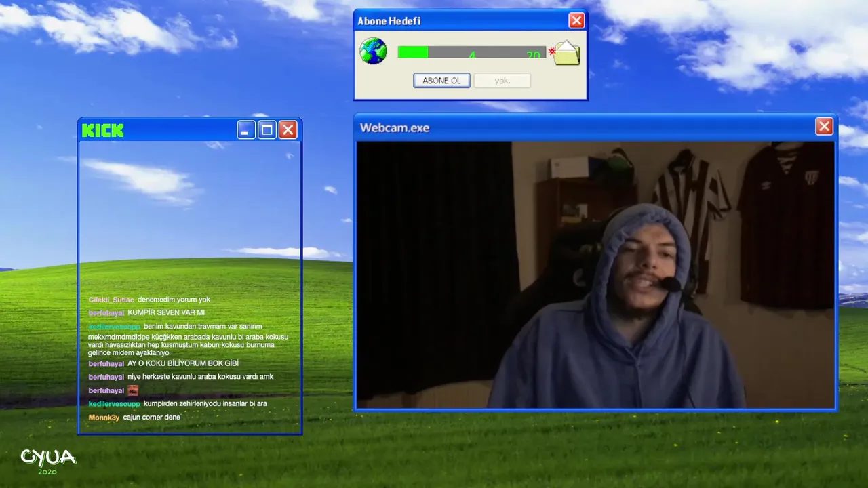Click username Monnk3y in chat
Image resolution: width=868 pixels, height=488 pixels.
point(104,418)
